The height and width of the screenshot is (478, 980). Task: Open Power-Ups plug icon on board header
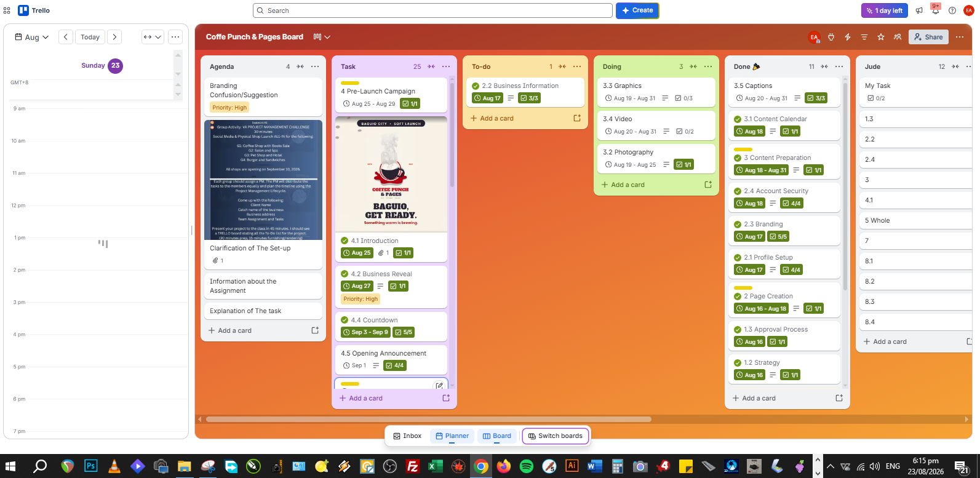(x=831, y=37)
